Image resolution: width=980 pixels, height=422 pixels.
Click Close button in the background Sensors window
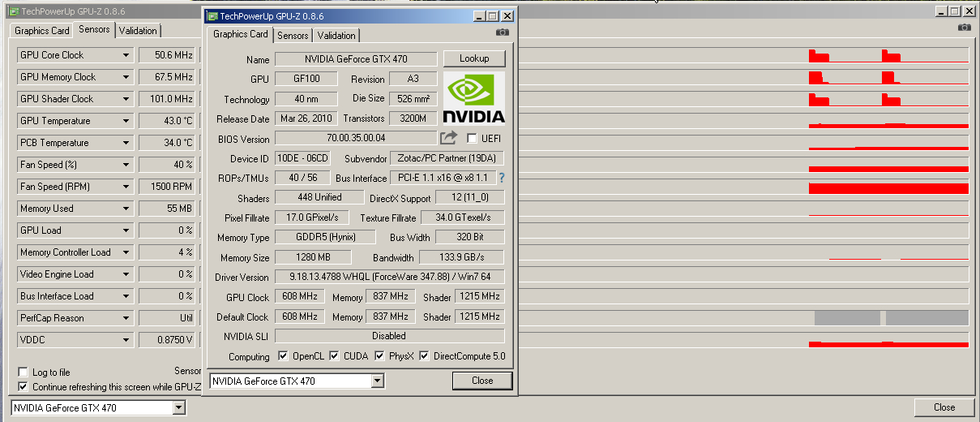944,407
